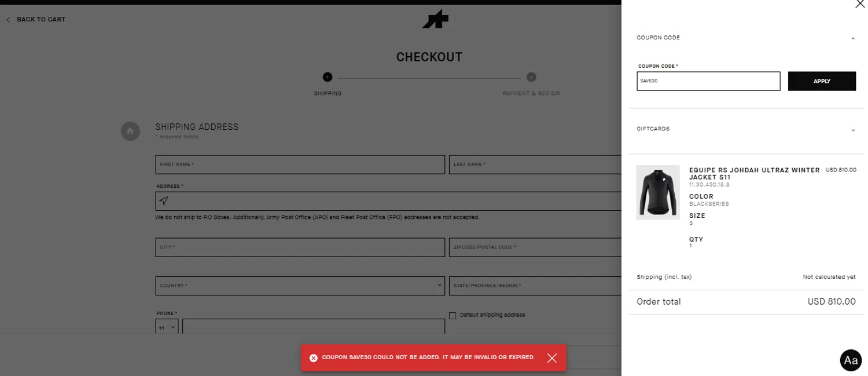Open the jacket product thumbnail

point(658,192)
